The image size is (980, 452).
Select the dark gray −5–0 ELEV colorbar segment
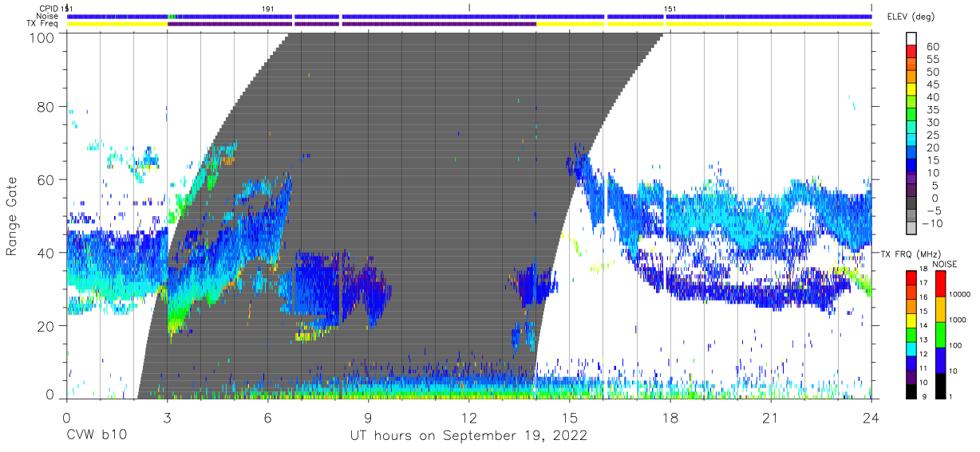pos(911,204)
